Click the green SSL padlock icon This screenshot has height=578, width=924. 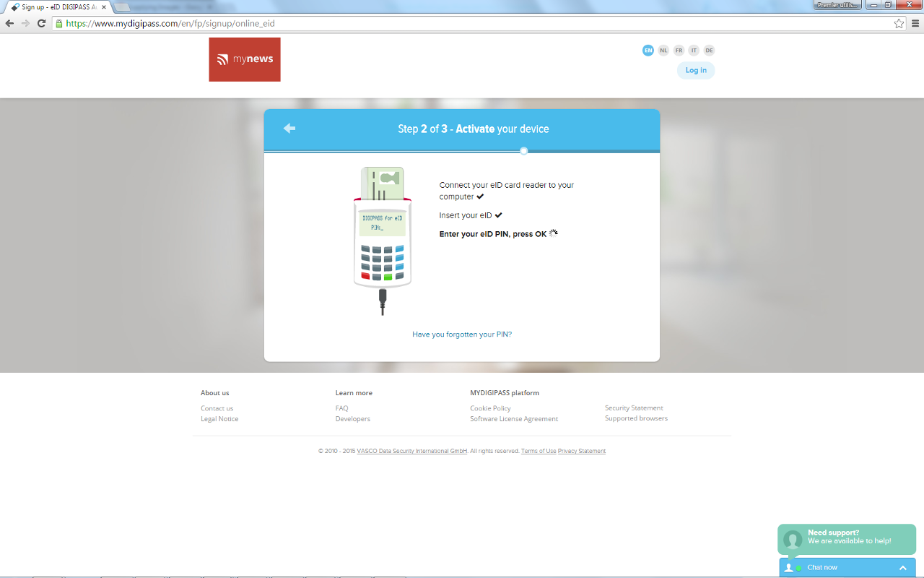[60, 23]
